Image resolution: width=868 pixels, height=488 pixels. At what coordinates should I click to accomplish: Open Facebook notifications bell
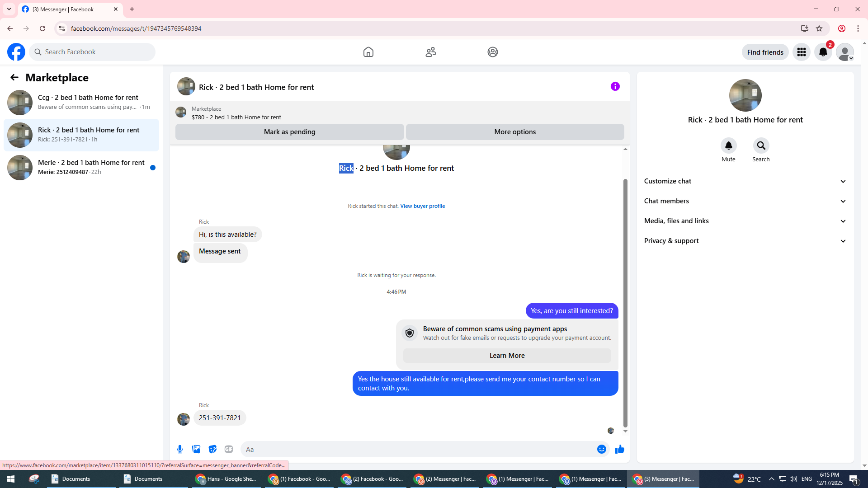point(823,52)
